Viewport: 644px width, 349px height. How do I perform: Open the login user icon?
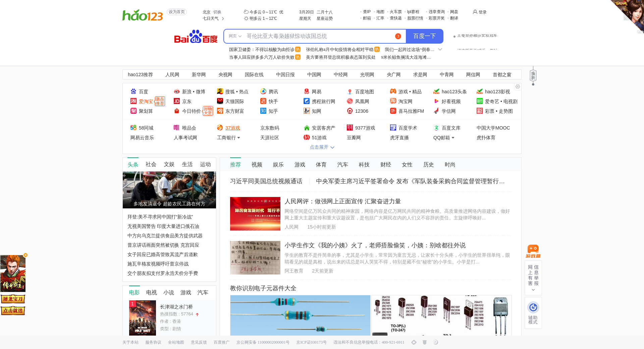pyautogui.click(x=475, y=12)
